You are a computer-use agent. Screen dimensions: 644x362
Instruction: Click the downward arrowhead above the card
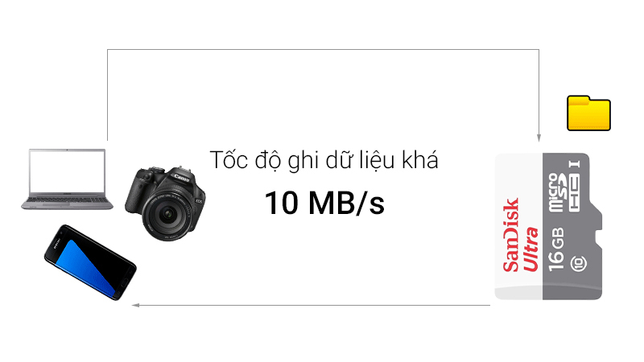[539, 138]
